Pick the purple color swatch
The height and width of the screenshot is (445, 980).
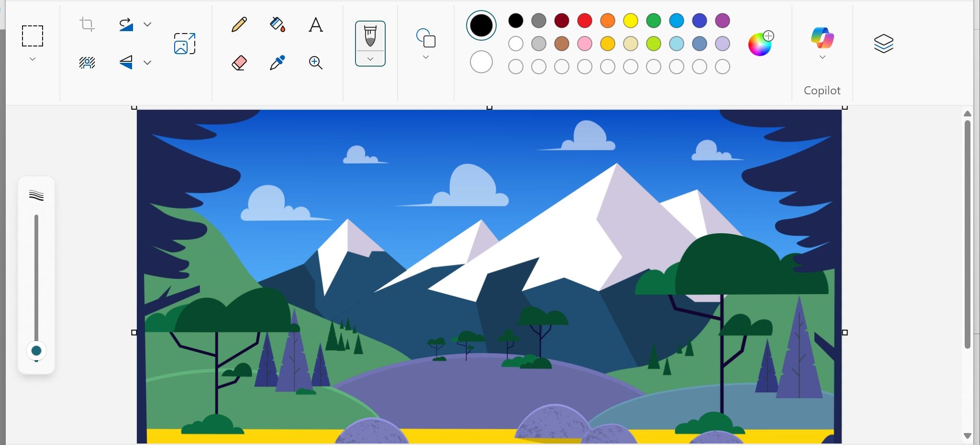(x=723, y=21)
